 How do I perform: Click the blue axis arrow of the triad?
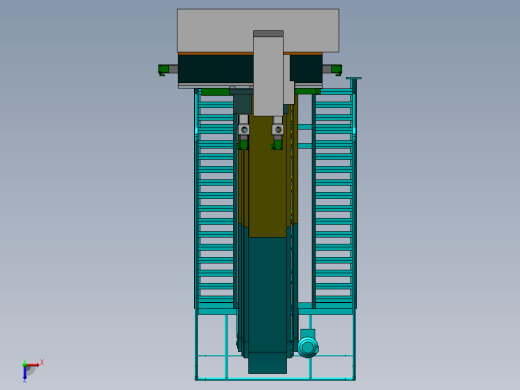tap(25, 373)
